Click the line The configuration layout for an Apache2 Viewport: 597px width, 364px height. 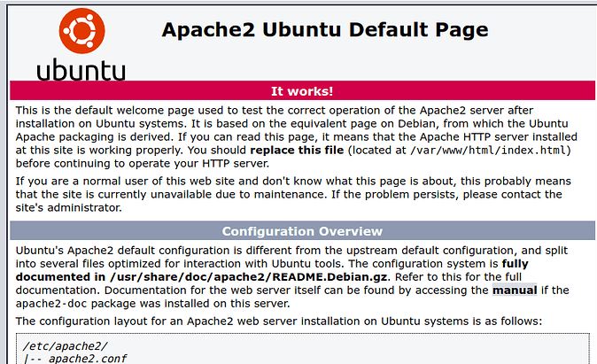[x=279, y=321]
